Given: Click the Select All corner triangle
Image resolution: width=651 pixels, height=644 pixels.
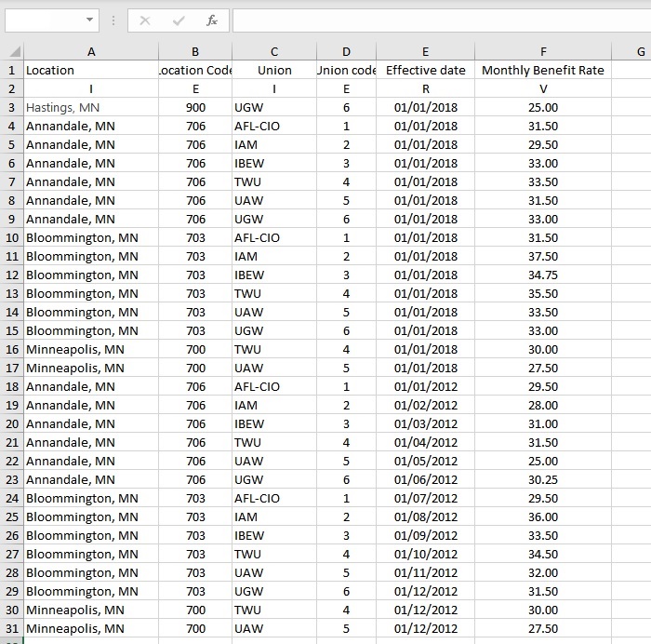Looking at the screenshot, I should pyautogui.click(x=13, y=52).
